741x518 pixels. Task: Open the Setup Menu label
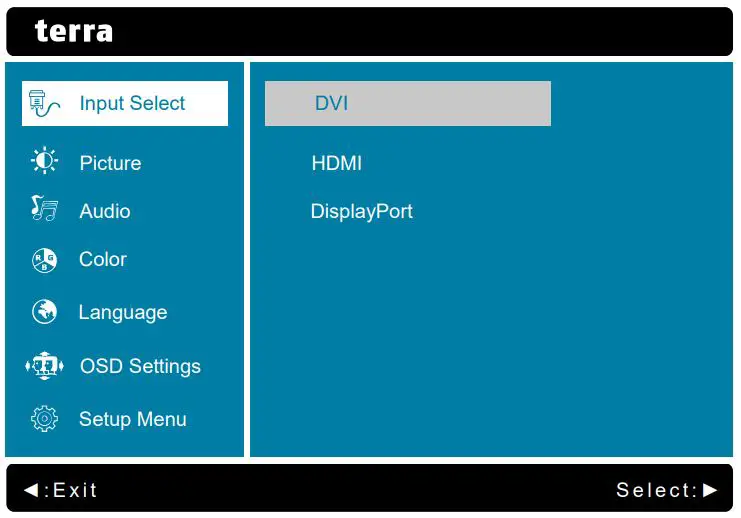tap(133, 419)
